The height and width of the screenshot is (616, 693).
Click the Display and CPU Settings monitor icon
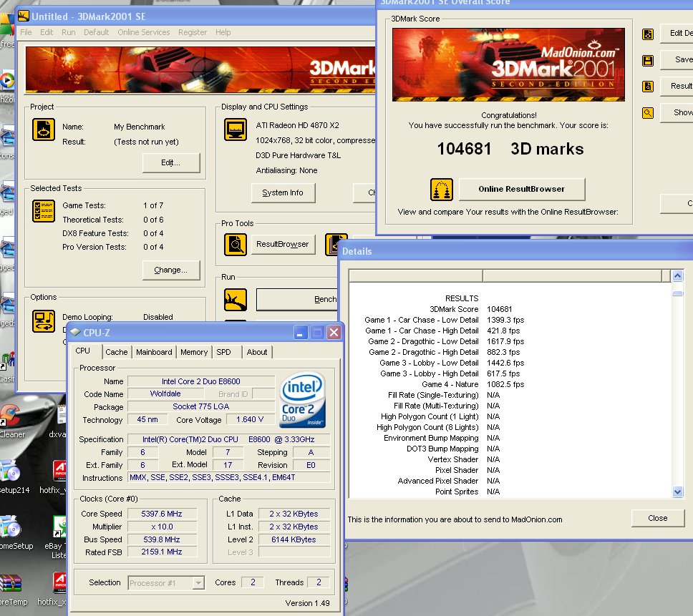point(236,129)
